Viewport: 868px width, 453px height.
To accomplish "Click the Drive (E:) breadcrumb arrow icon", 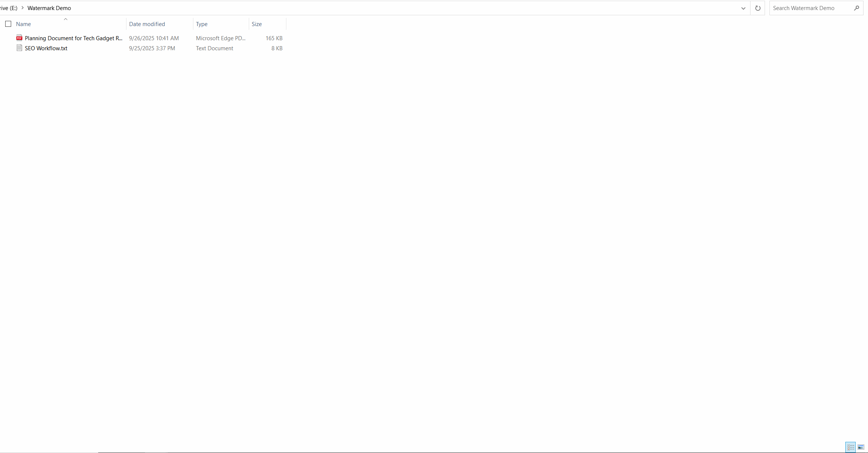I will (23, 7).
